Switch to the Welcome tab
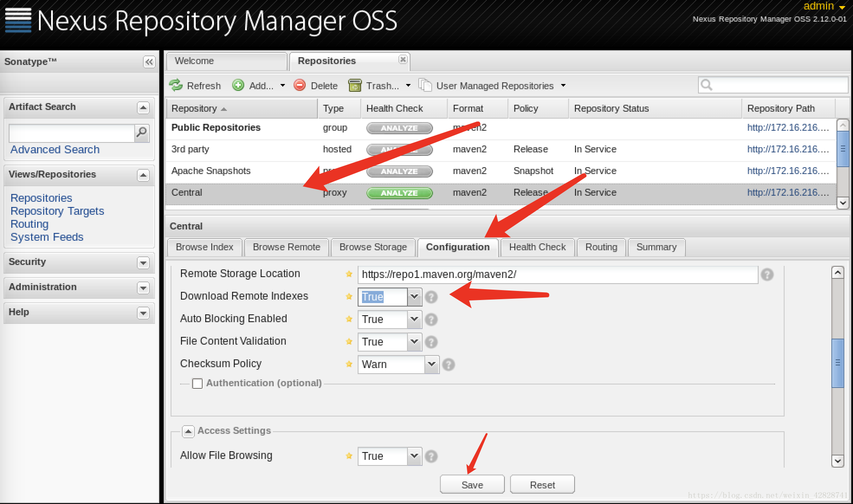Image resolution: width=853 pixels, height=504 pixels. pyautogui.click(x=227, y=61)
